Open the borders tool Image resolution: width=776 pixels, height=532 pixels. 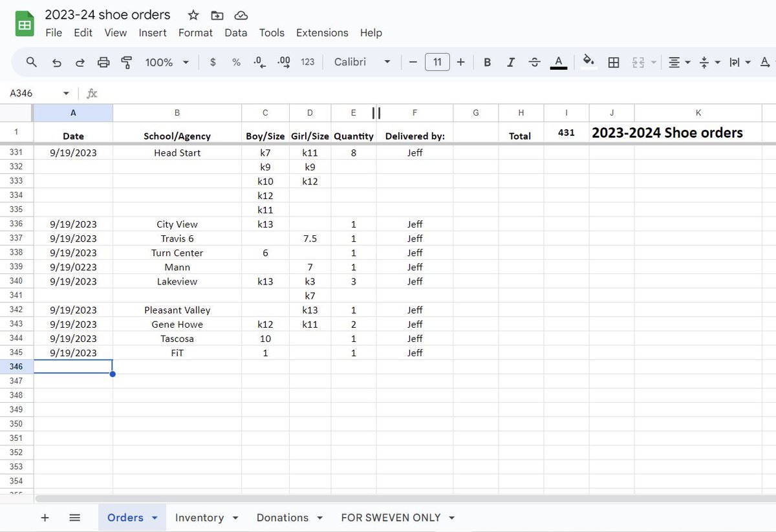(614, 62)
